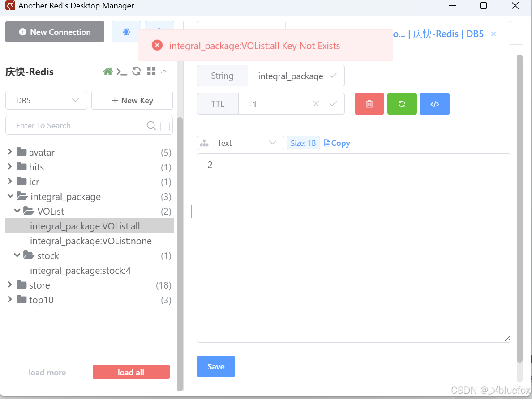532x399 pixels.
Task: Click the search magnifier icon
Action: pyautogui.click(x=151, y=126)
